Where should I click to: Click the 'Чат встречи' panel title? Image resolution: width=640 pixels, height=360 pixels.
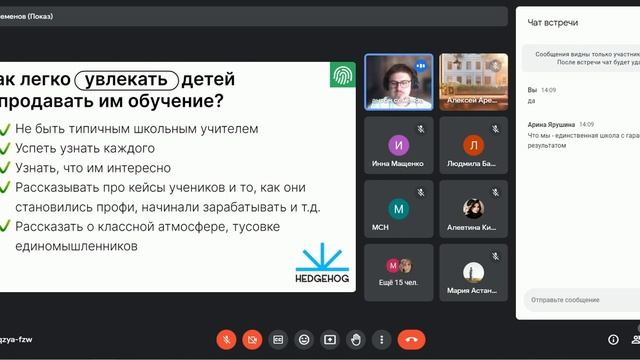point(553,23)
